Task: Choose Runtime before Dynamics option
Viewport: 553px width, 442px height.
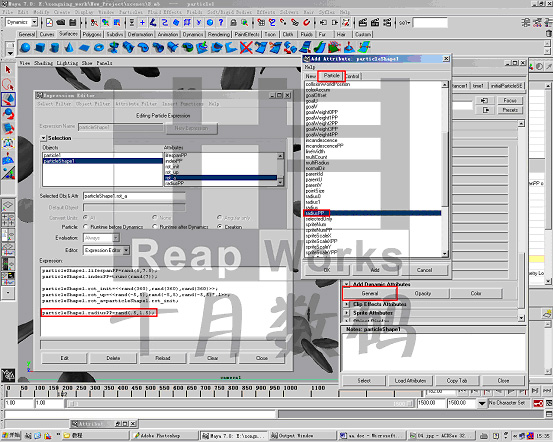Action: pos(86,226)
